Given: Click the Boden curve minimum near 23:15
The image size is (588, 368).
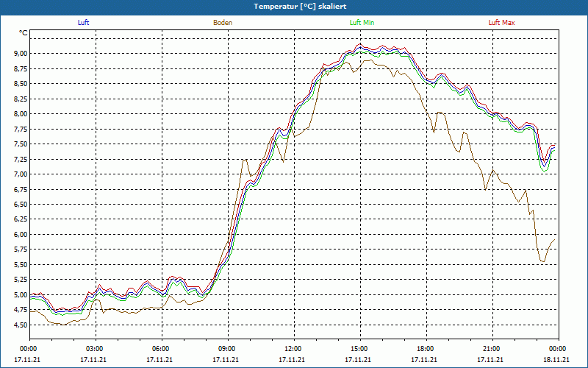Looking at the screenshot, I should tap(543, 261).
